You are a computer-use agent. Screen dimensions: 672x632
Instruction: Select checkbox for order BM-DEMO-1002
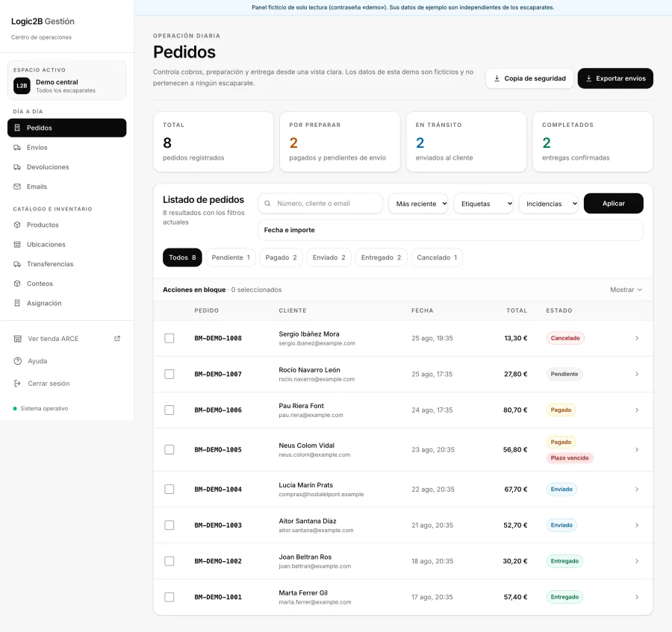pos(169,561)
